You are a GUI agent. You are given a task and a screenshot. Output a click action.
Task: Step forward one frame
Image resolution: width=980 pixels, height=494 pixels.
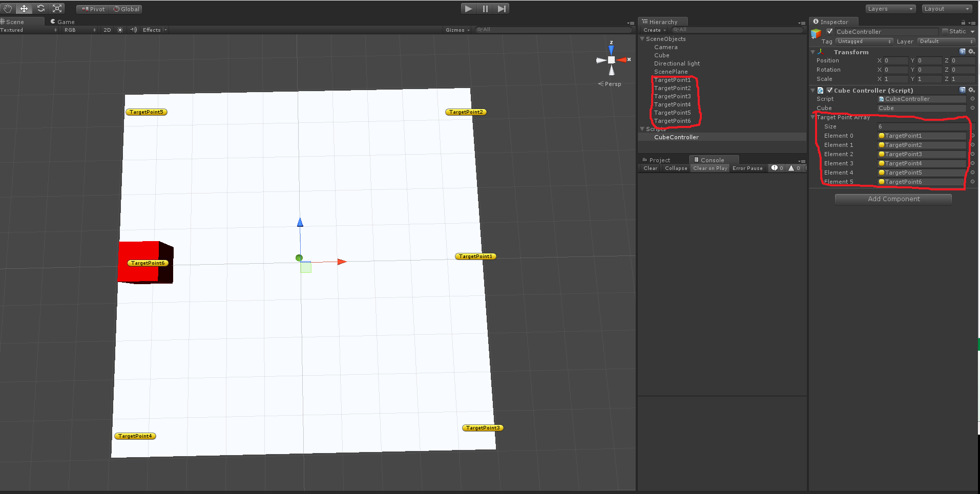click(x=502, y=9)
